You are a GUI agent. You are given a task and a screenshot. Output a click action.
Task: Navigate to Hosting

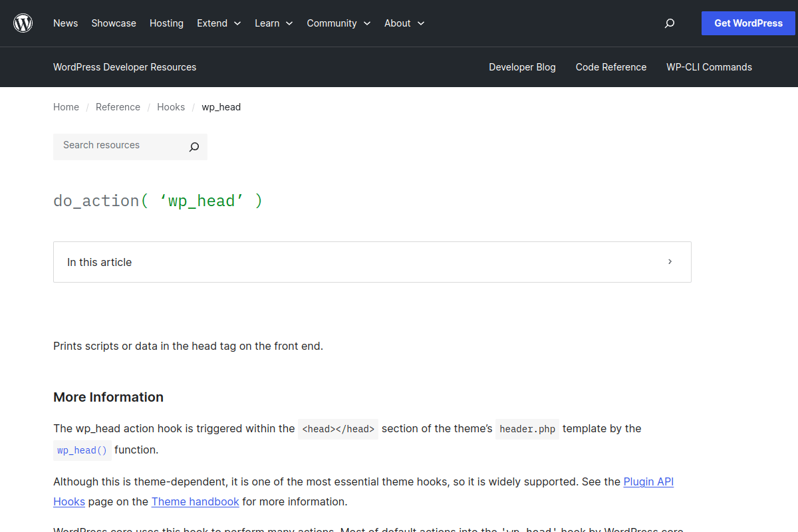coord(166,23)
